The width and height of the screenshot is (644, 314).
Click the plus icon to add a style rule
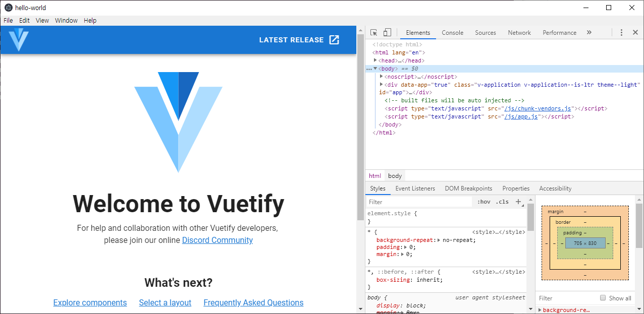coord(518,202)
